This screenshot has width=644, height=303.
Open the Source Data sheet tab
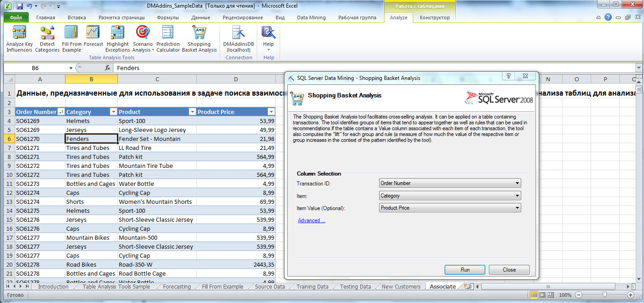click(270, 286)
